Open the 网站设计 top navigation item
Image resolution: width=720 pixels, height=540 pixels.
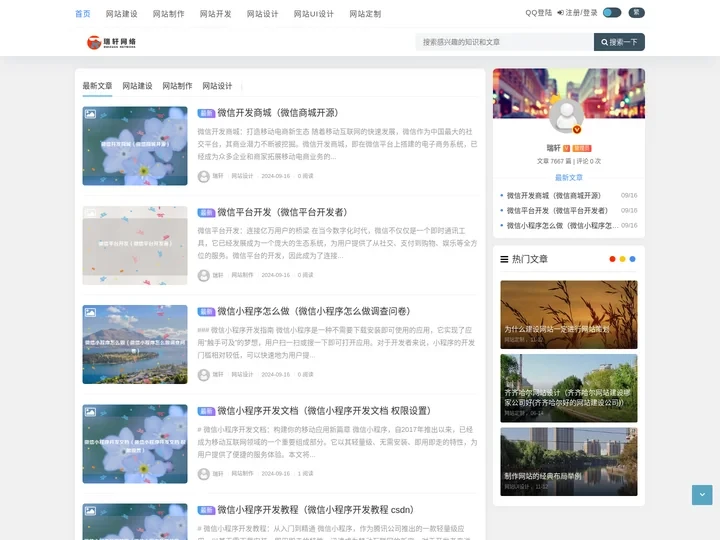click(x=262, y=14)
